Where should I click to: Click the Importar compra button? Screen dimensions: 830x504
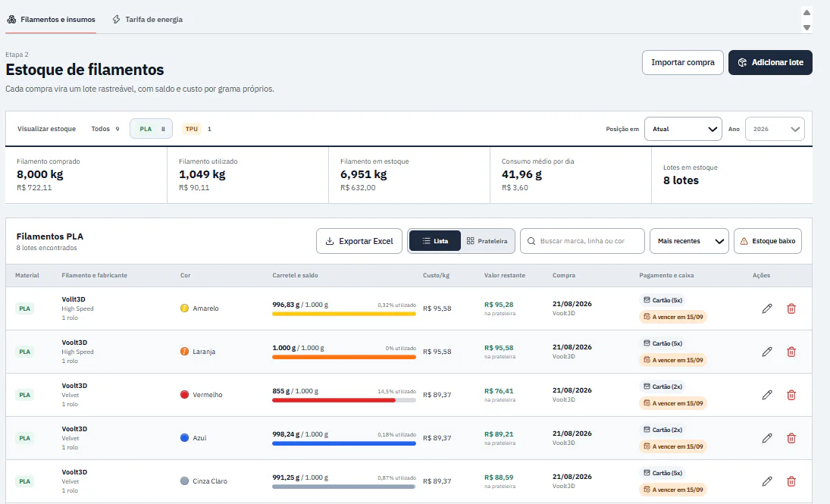[683, 62]
